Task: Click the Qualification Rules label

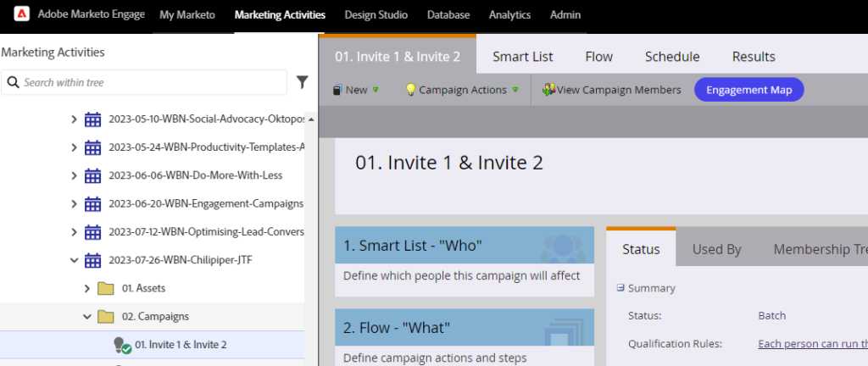Action: 676,344
